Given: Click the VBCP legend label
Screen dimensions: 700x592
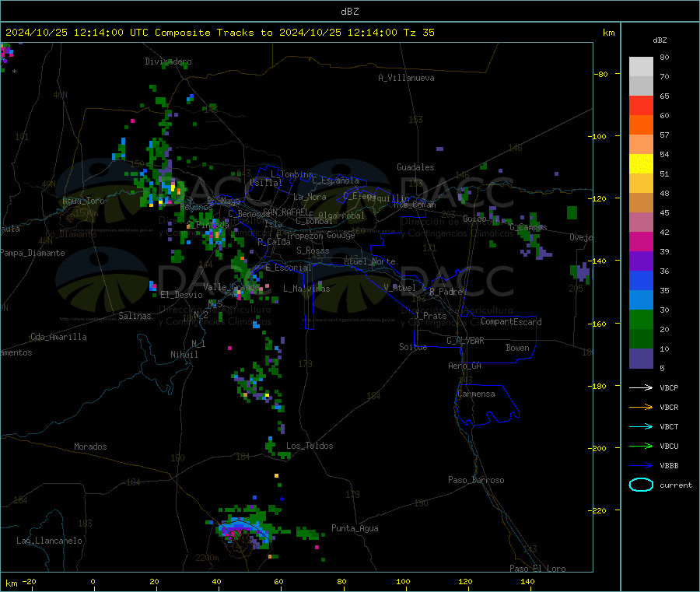Looking at the screenshot, I should tap(669, 388).
